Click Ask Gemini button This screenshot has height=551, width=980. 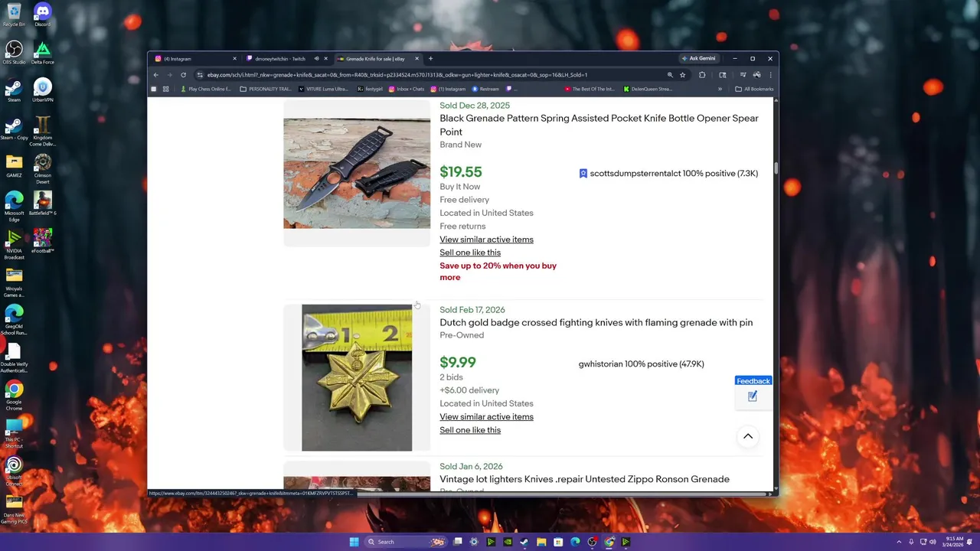pos(698,58)
